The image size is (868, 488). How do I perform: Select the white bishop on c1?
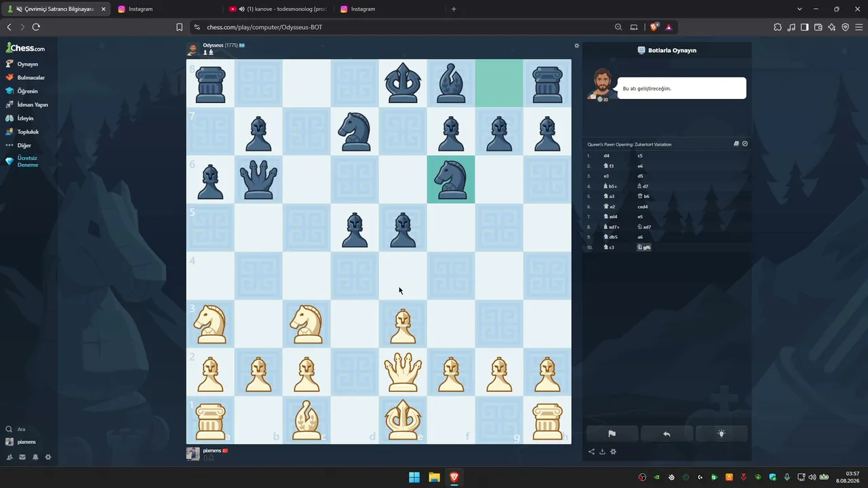click(307, 420)
